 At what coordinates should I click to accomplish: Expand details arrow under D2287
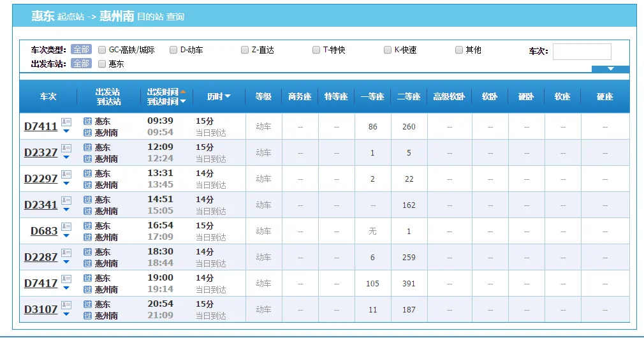point(66,262)
